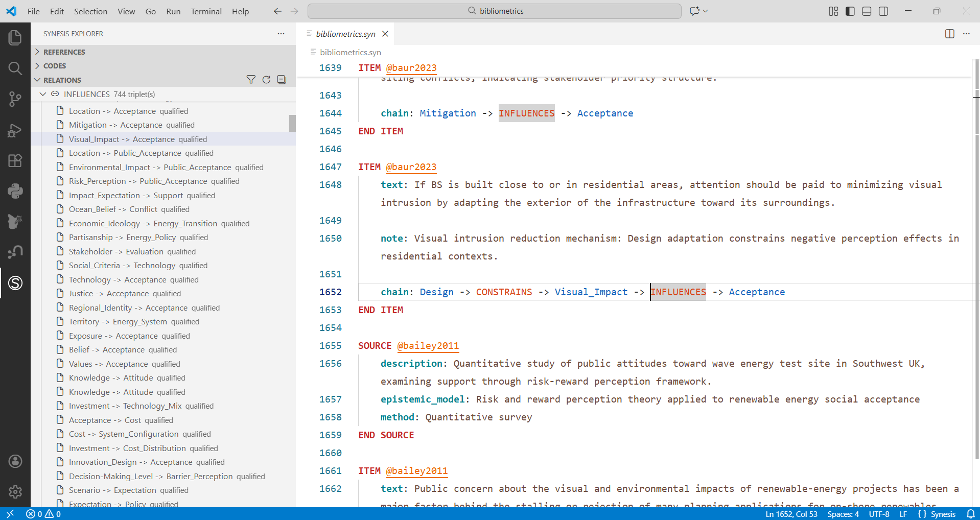Image resolution: width=980 pixels, height=520 pixels.
Task: Close the bibliometrics.syn tab
Action: [385, 34]
